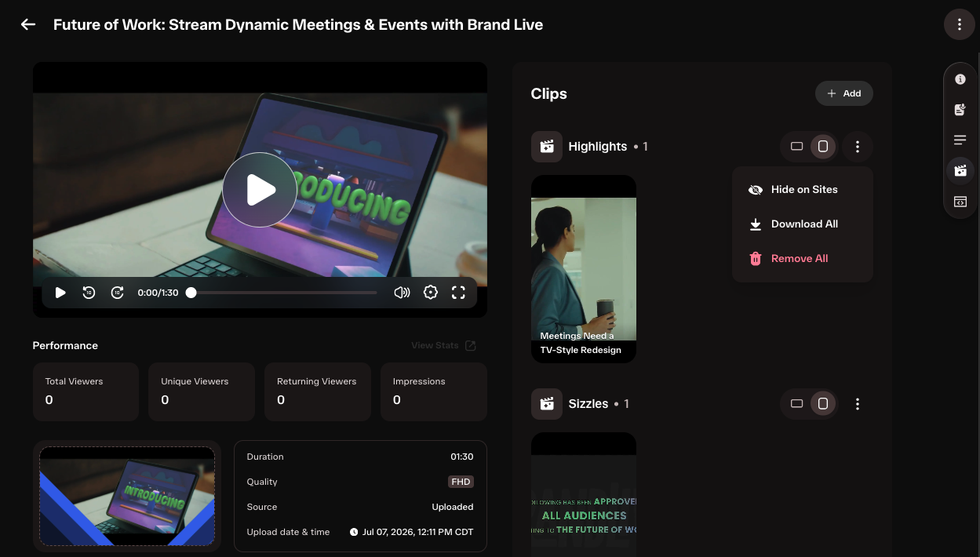Viewport: 980px width, 557px height.
Task: Click the Sizzles section title
Action: [x=588, y=404]
